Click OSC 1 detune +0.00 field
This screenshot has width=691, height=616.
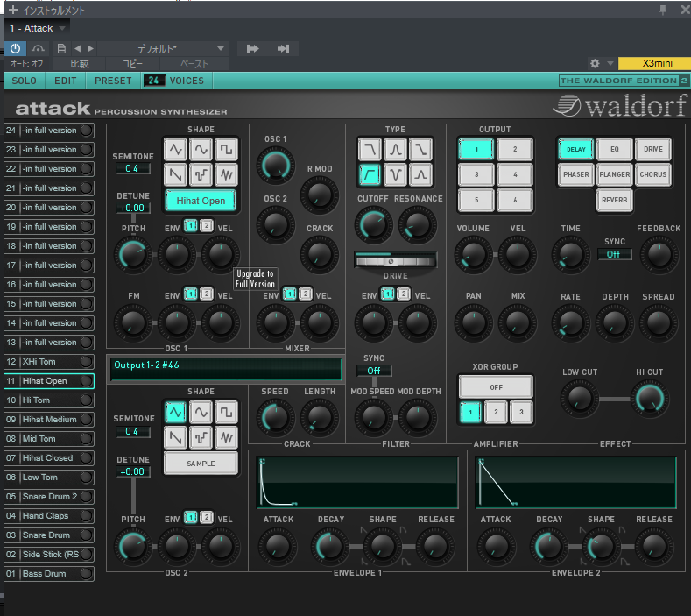pyautogui.click(x=132, y=209)
